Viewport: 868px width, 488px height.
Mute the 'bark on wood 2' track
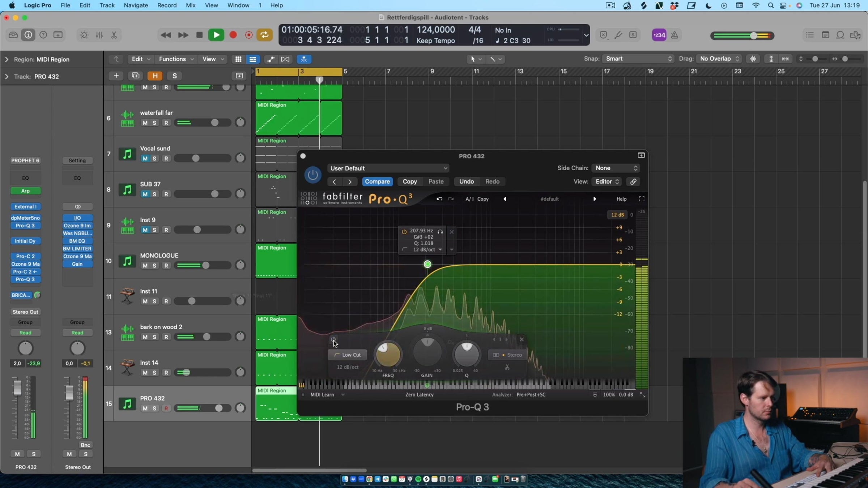[x=145, y=337]
